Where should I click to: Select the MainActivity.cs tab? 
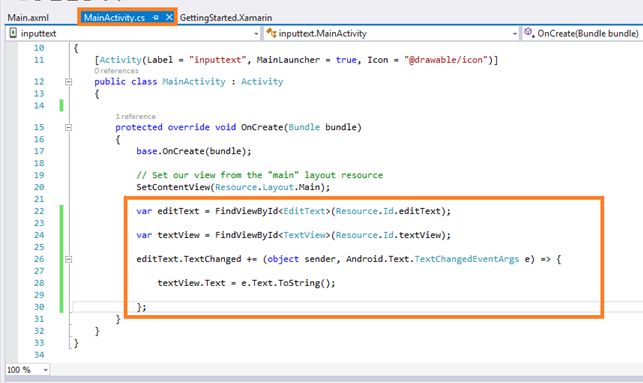click(114, 18)
